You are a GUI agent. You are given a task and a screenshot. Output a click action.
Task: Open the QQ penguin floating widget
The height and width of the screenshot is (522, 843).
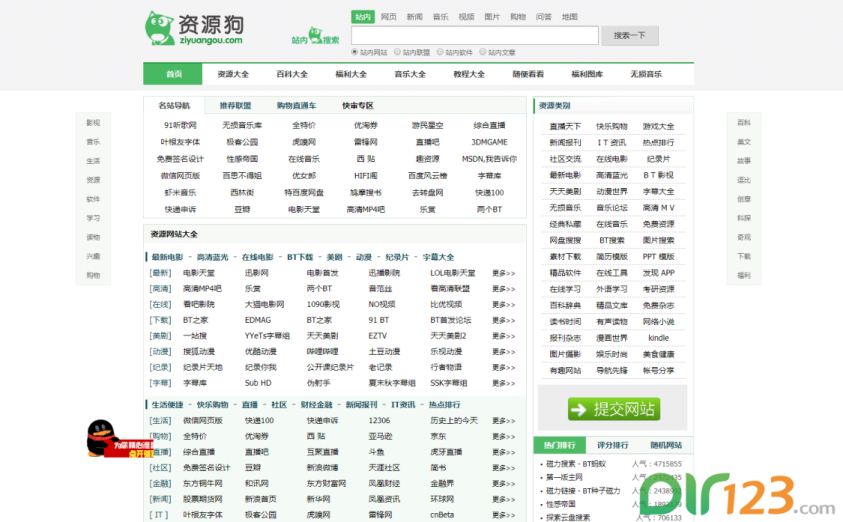119,439
